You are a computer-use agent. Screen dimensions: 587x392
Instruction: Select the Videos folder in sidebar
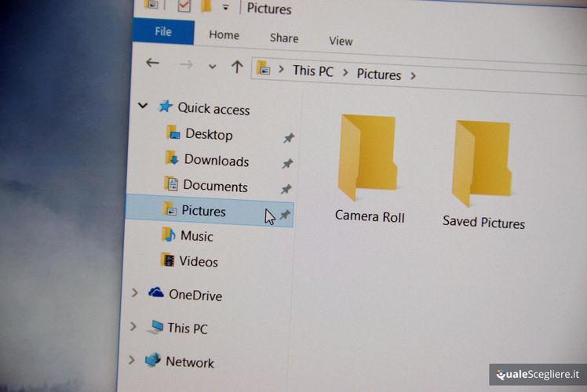point(198,262)
